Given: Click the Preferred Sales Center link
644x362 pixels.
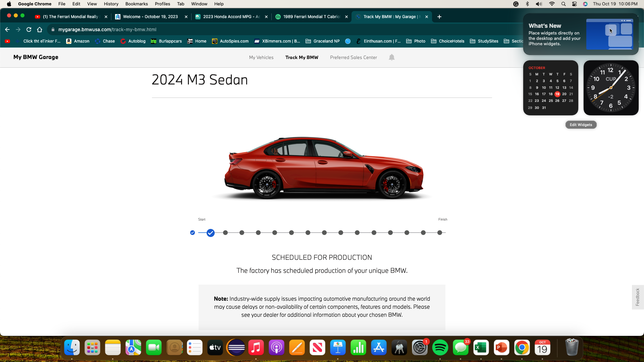Looking at the screenshot, I should click(x=354, y=57).
